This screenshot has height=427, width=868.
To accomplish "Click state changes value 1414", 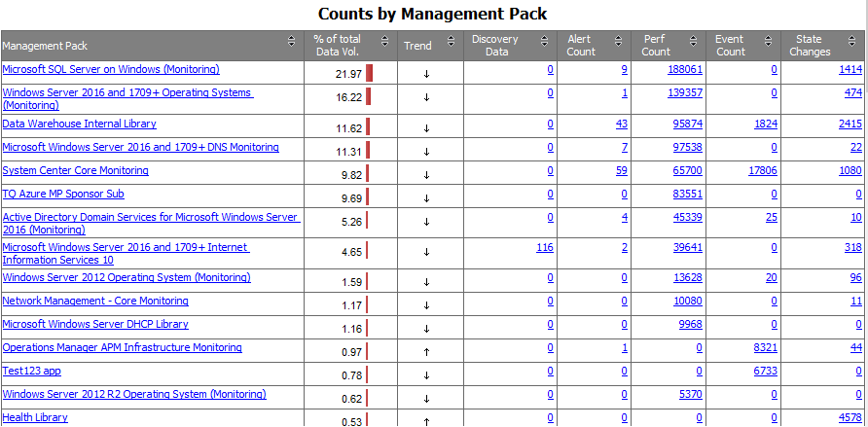I will 850,70.
